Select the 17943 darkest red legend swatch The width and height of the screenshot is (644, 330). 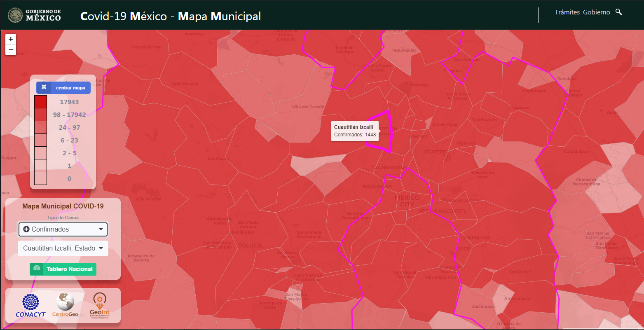click(40, 102)
